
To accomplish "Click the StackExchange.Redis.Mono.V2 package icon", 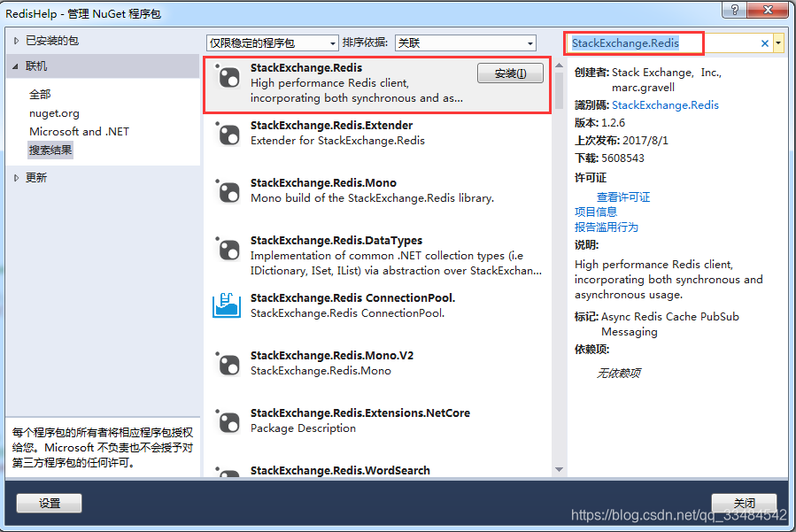I will [228, 364].
